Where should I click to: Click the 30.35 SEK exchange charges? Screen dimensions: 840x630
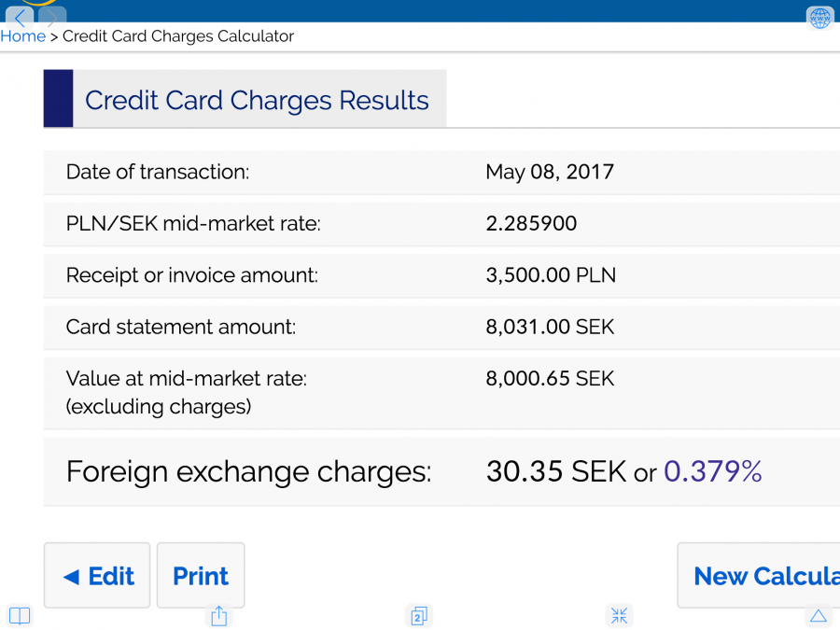tap(555, 471)
